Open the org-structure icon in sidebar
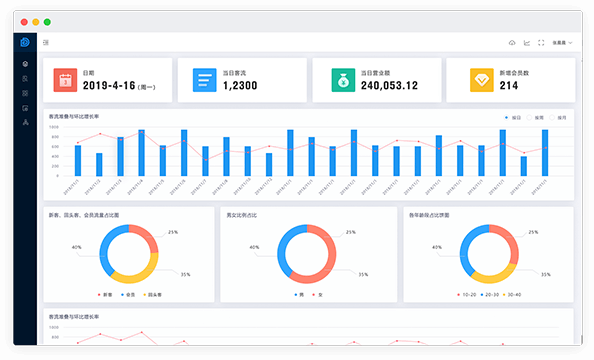594x360 pixels. click(x=25, y=122)
